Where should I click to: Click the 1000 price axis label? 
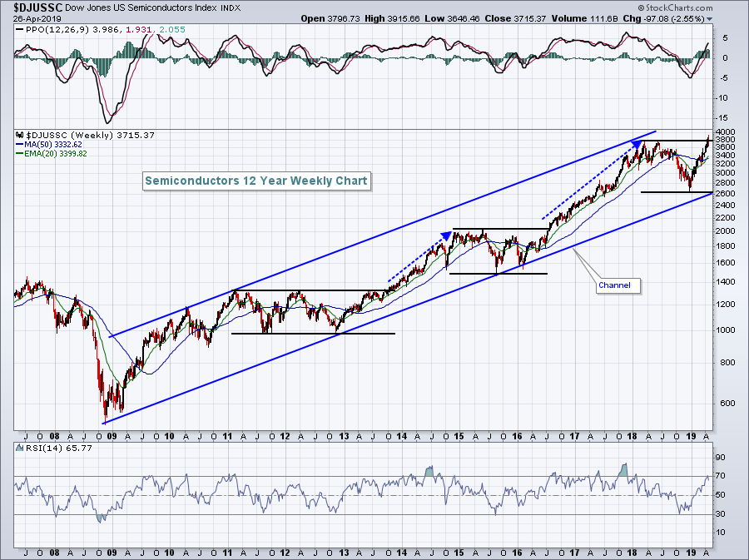pyautogui.click(x=726, y=330)
